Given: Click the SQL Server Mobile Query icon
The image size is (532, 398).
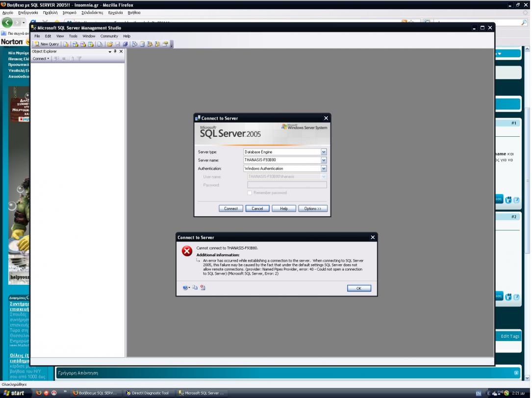Looking at the screenshot, I should tap(100, 44).
